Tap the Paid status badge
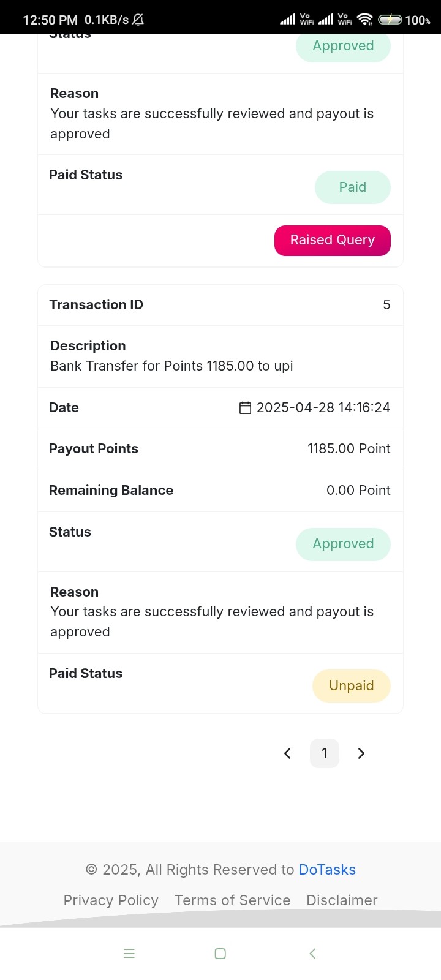441x980 pixels. click(x=353, y=187)
